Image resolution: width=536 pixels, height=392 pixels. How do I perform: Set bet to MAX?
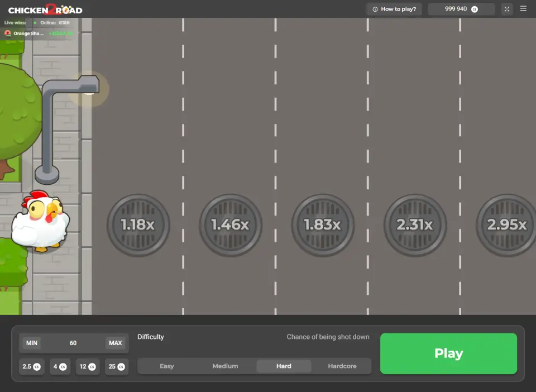(x=116, y=343)
